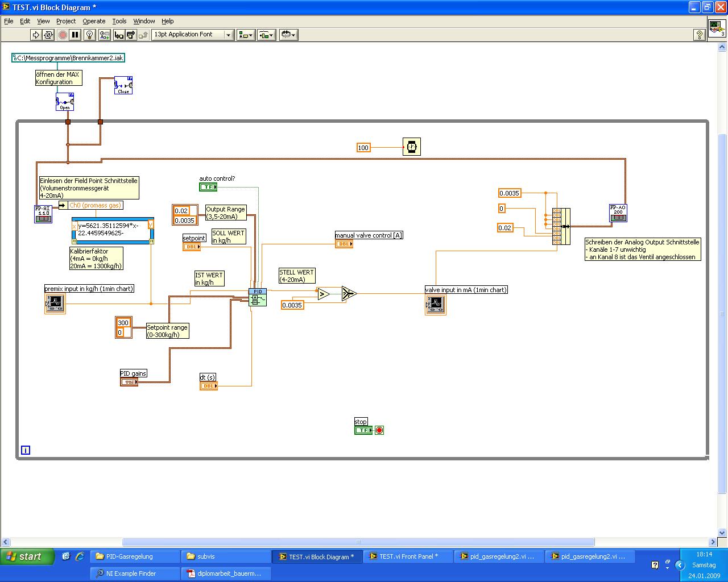
Task: Select the FieldPoint Open node
Action: click(x=65, y=102)
